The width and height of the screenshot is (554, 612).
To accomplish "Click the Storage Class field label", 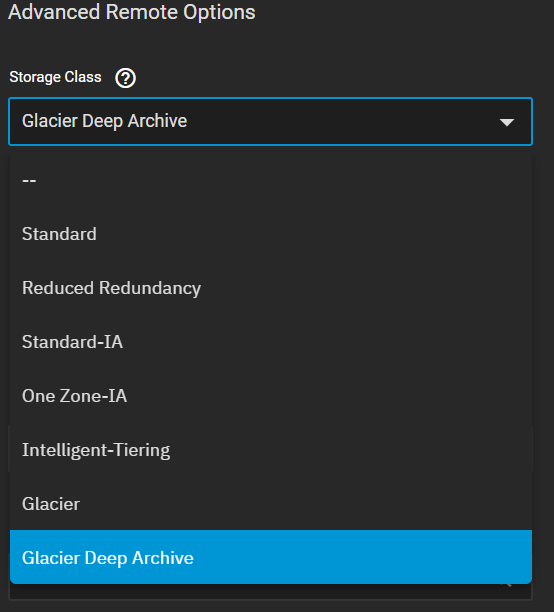I will pos(55,77).
